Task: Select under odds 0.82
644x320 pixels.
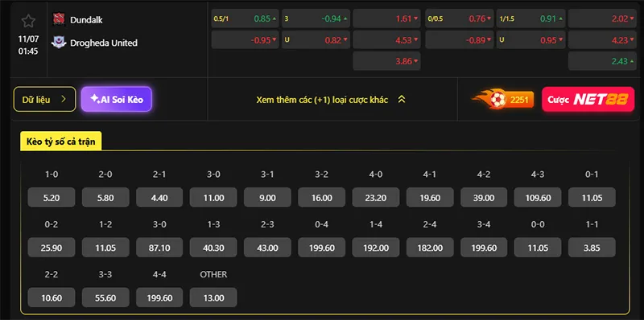Action: pos(316,39)
